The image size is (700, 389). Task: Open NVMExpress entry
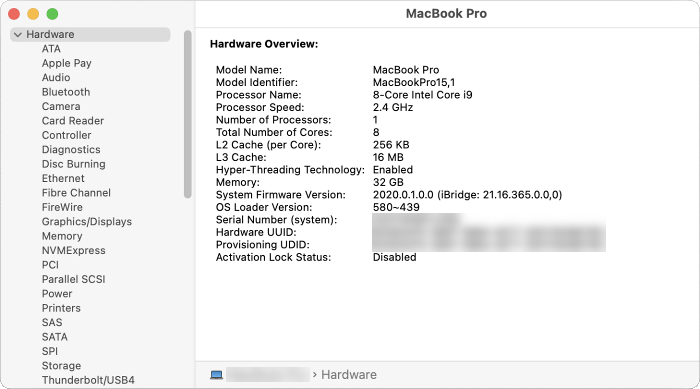click(x=74, y=250)
